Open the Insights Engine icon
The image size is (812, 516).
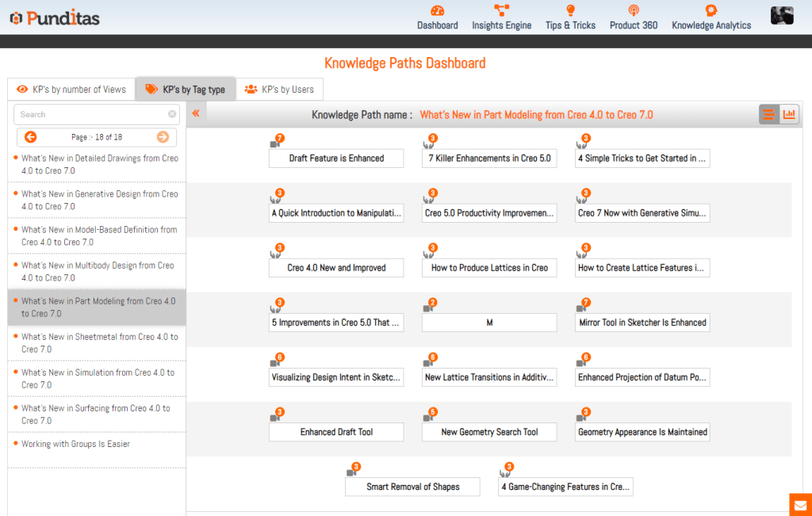click(x=501, y=11)
